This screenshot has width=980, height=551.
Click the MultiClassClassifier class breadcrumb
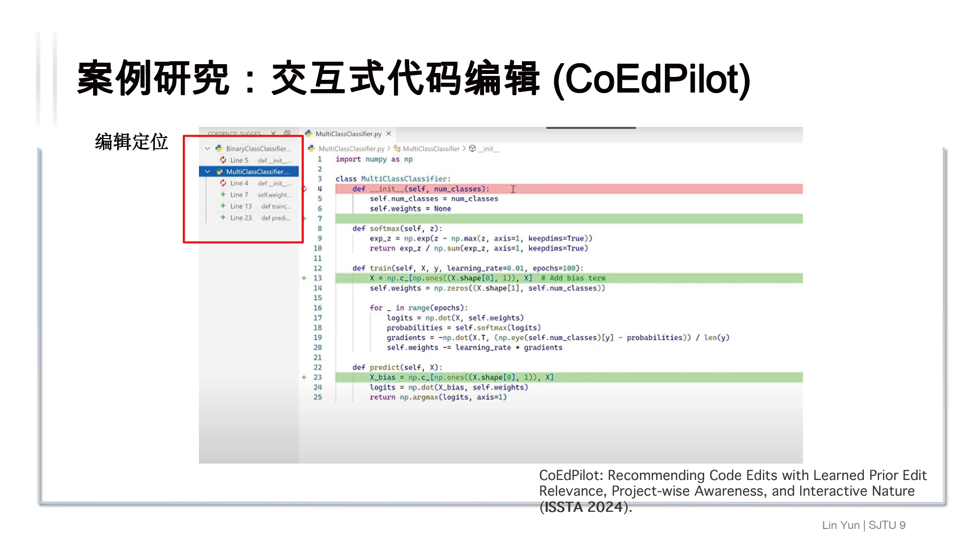click(x=431, y=148)
